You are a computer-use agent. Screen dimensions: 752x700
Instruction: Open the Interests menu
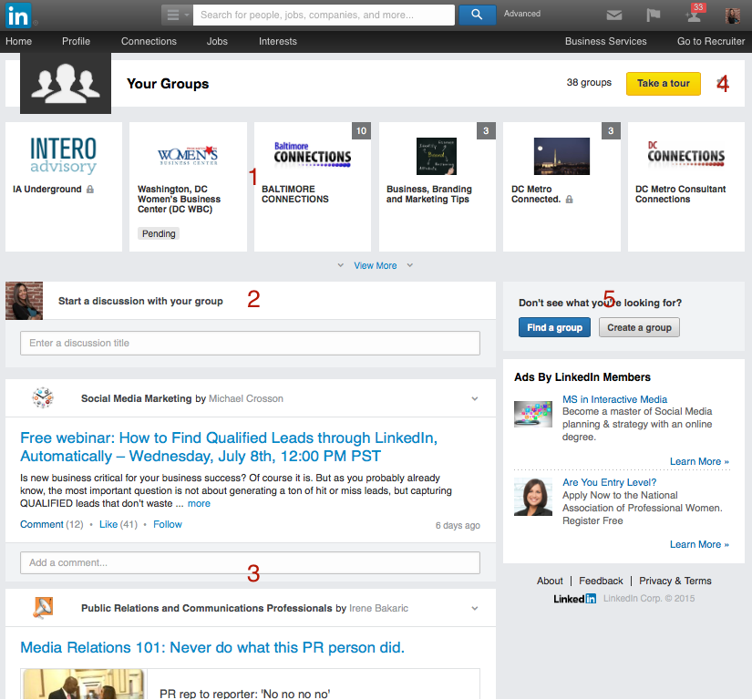pos(277,41)
